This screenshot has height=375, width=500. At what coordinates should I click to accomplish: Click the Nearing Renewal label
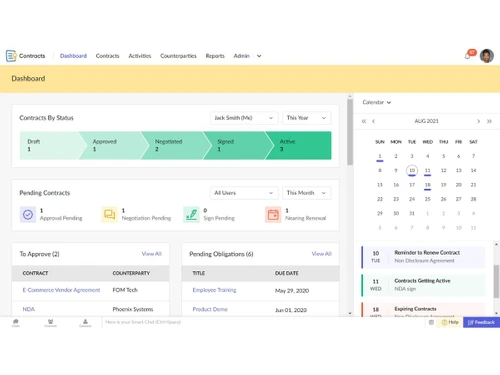pos(306,218)
